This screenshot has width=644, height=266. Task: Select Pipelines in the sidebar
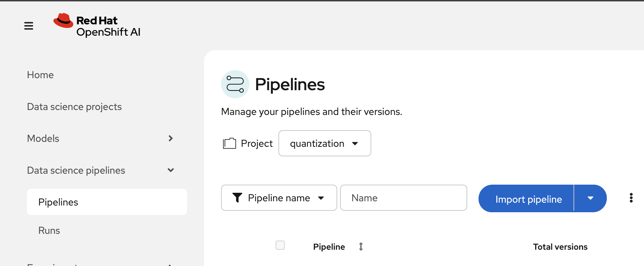(107, 202)
